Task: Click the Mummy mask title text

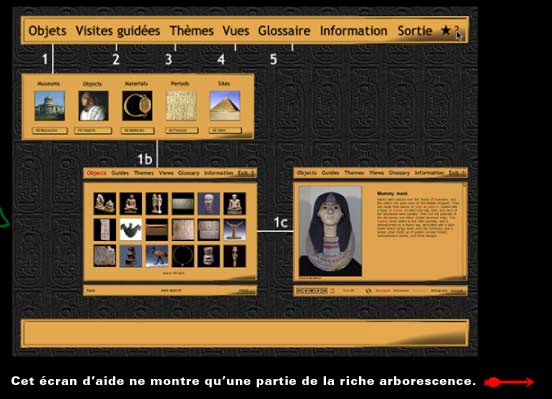Action: pyautogui.click(x=392, y=193)
